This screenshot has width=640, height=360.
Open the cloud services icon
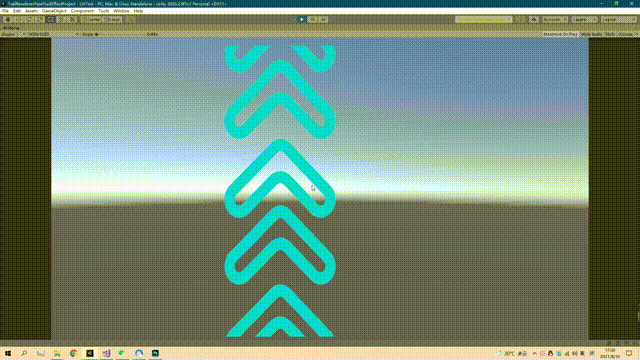coord(533,19)
